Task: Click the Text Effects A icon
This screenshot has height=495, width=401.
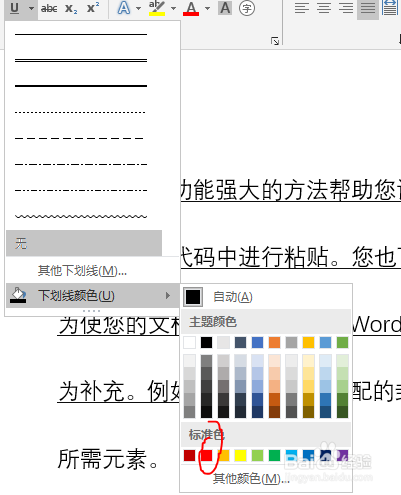Action: coord(124,8)
